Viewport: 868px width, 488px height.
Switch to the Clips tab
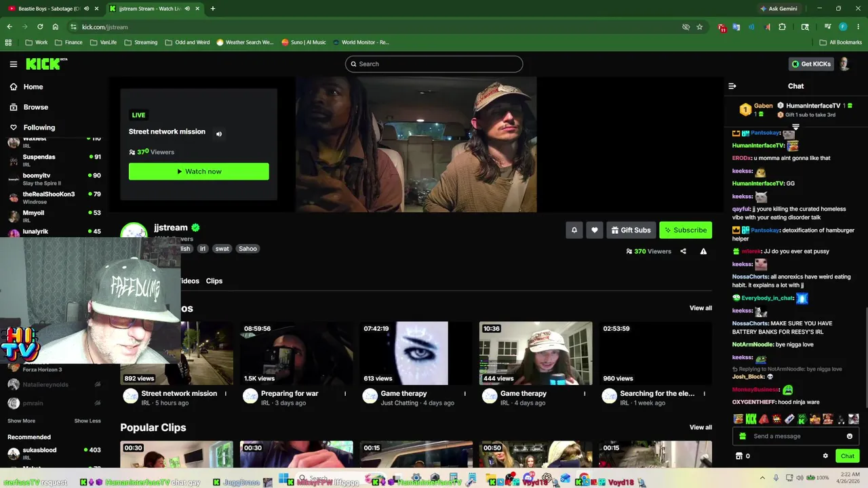[x=214, y=281]
